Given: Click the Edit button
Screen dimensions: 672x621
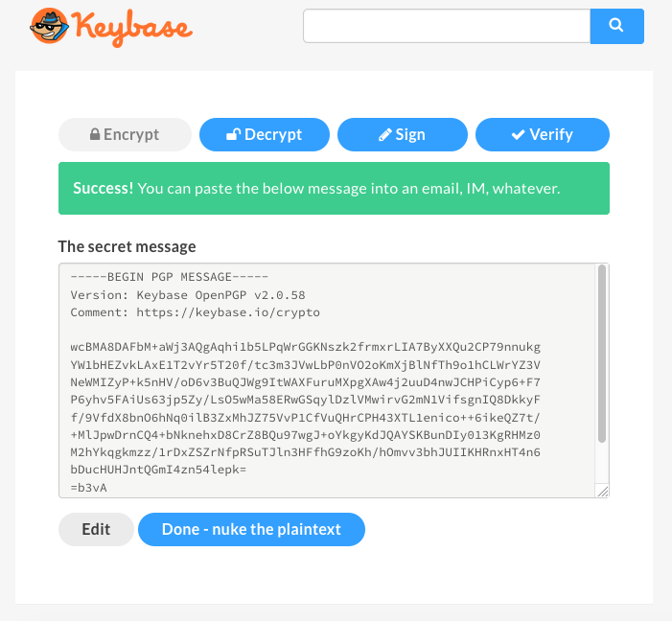Looking at the screenshot, I should tap(96, 529).
